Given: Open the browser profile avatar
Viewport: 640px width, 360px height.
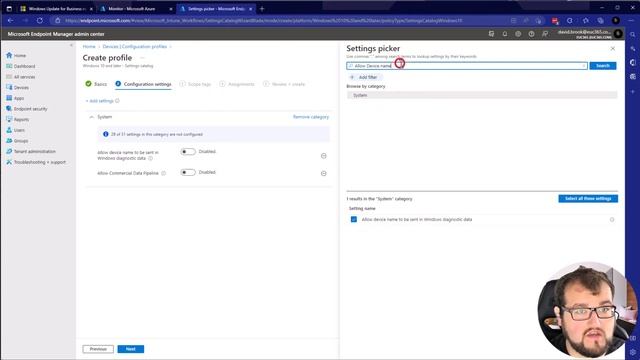Looking at the screenshot, I should click(616, 20).
